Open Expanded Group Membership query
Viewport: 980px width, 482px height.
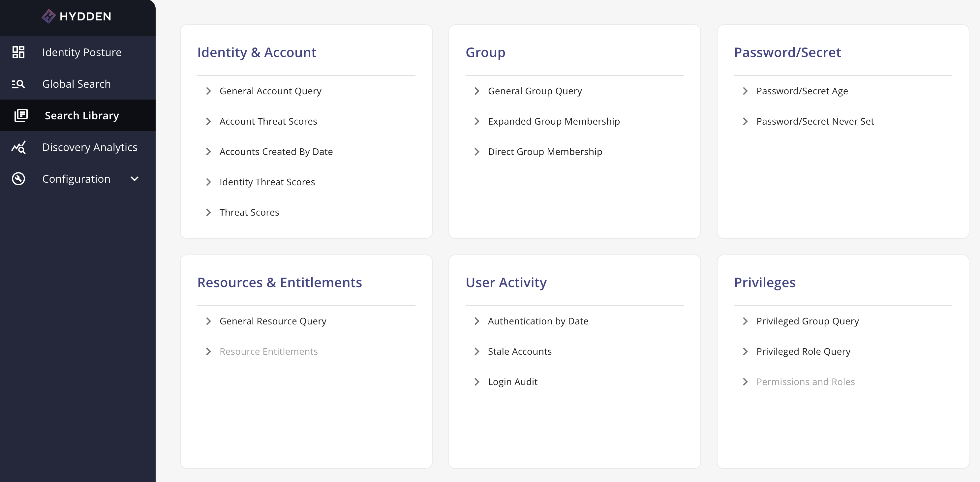554,121
